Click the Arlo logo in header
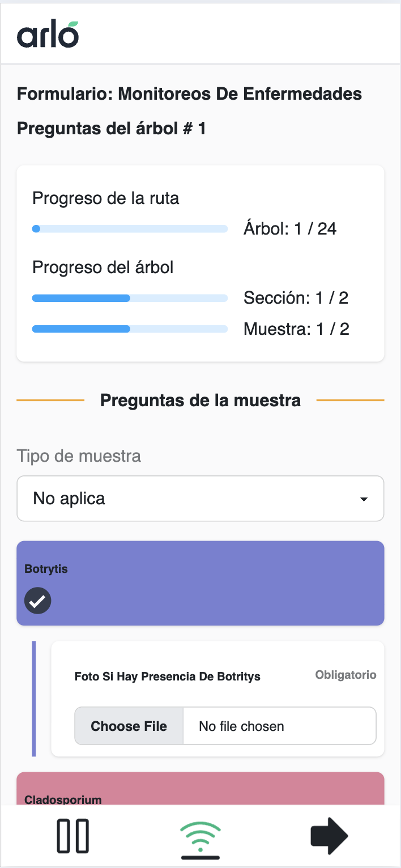The image size is (401, 868). [48, 34]
